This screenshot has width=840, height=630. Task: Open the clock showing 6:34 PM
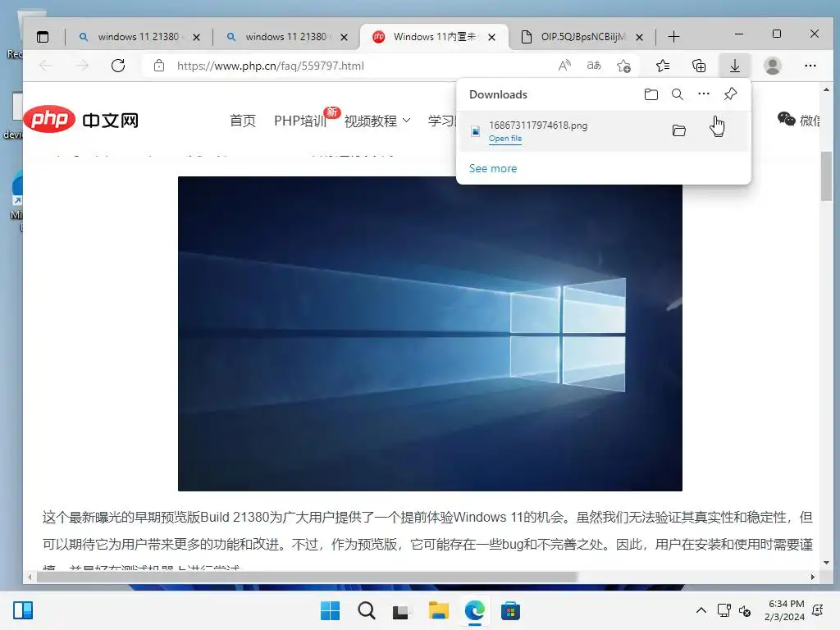(786, 610)
